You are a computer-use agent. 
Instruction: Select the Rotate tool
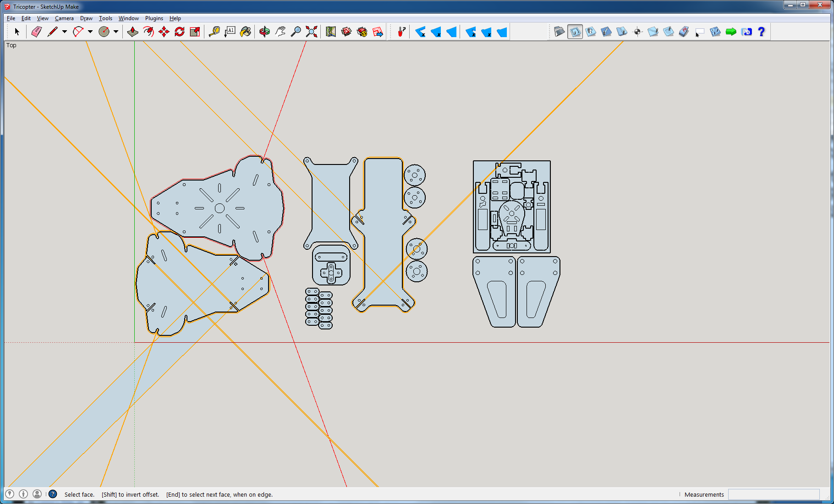179,32
